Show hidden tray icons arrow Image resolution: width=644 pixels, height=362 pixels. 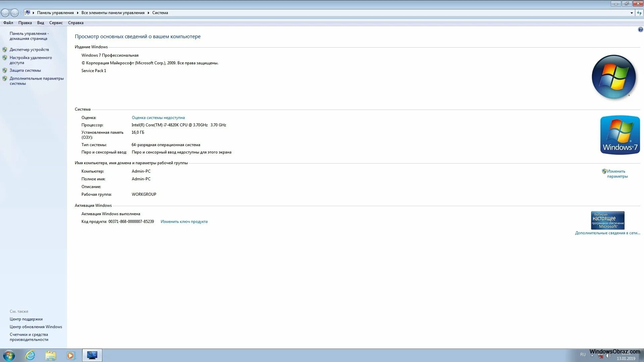coord(592,356)
